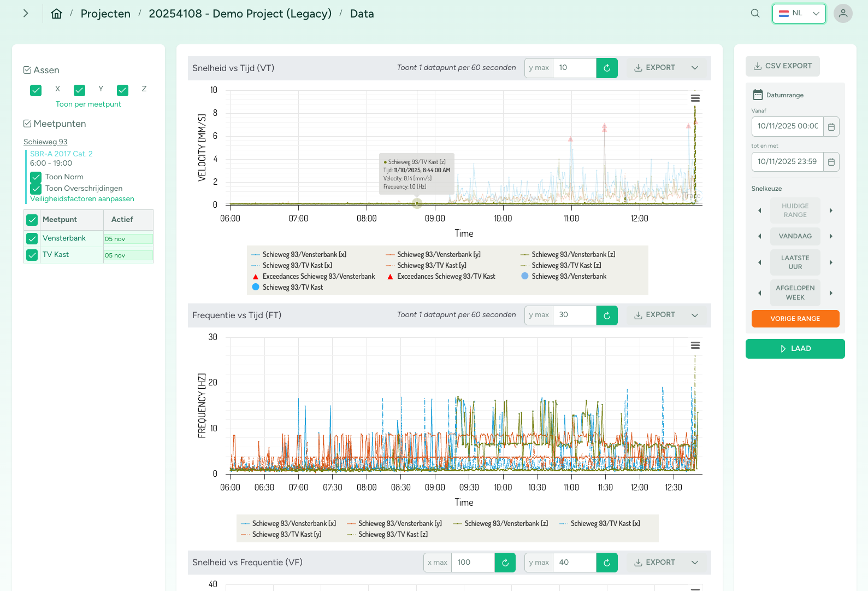Click the CSV Export button
Viewport: 868px width, 591px height.
pyautogui.click(x=782, y=66)
